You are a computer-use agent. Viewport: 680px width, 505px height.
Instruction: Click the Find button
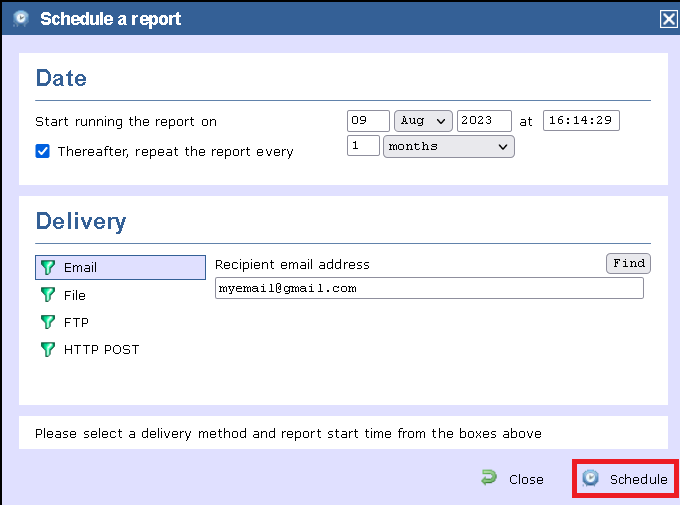pyautogui.click(x=628, y=263)
